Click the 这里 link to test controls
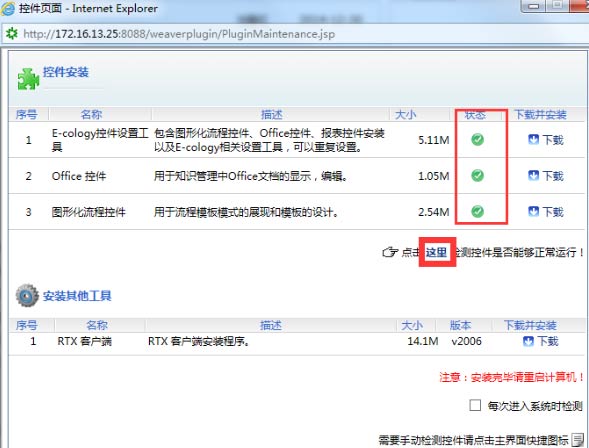 436,252
